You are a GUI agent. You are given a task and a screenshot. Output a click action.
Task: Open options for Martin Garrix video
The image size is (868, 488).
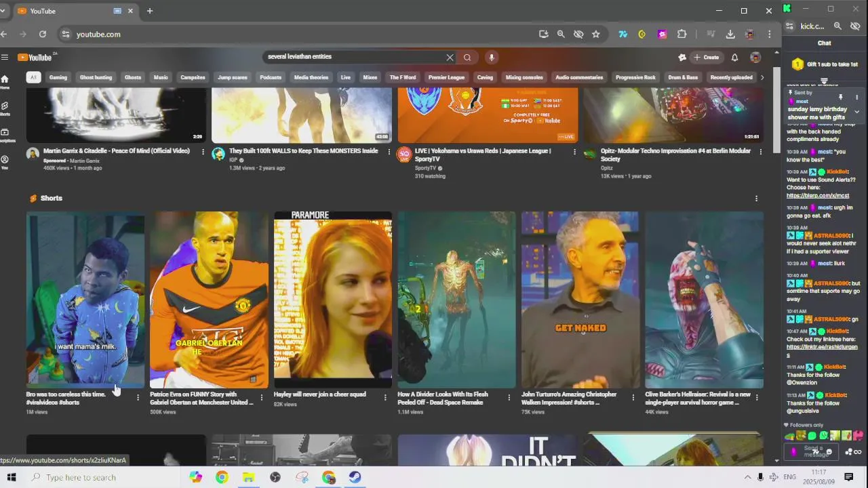click(x=203, y=152)
